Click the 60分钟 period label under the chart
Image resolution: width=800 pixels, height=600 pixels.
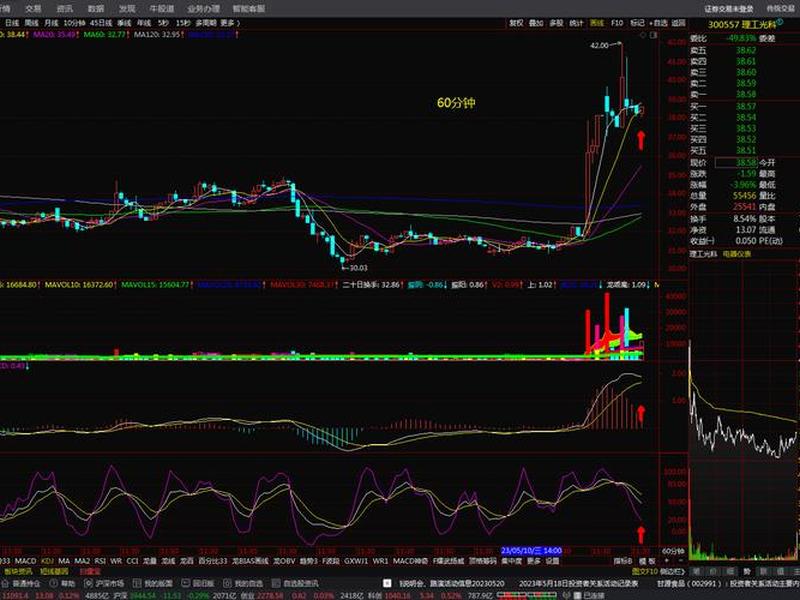coord(672,551)
